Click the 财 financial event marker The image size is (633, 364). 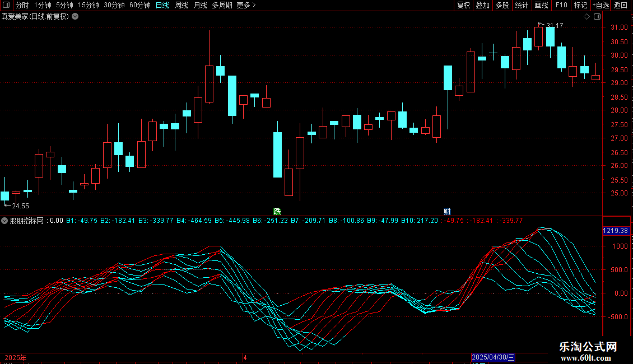coord(447,212)
